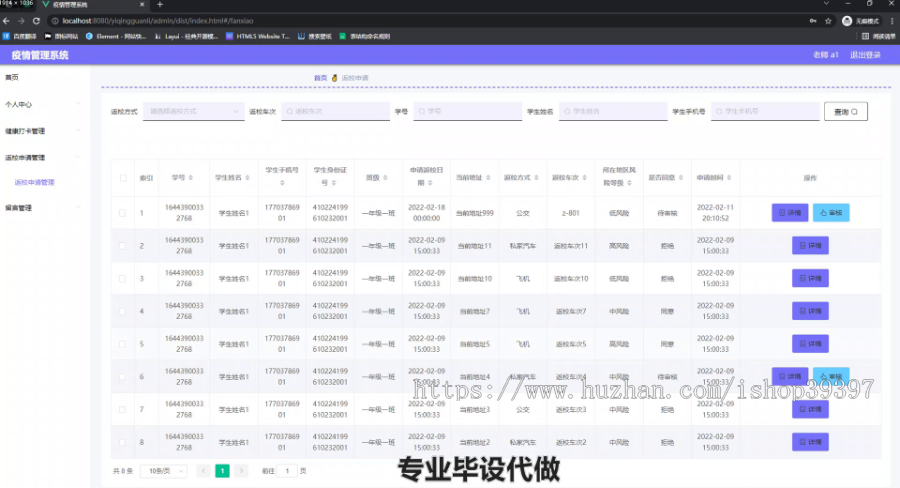Sort by 所在地区风险等级 column arrows
The image size is (900, 488).
[x=629, y=183]
